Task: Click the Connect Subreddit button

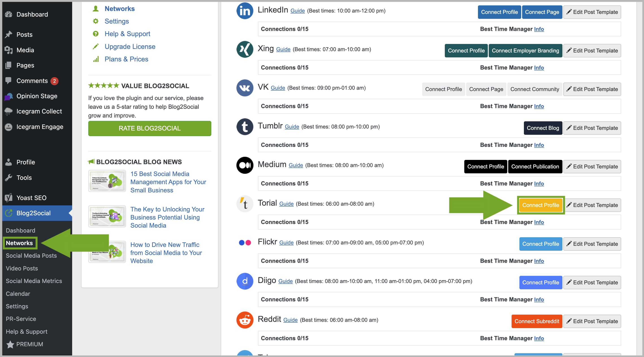Action: pos(537,321)
